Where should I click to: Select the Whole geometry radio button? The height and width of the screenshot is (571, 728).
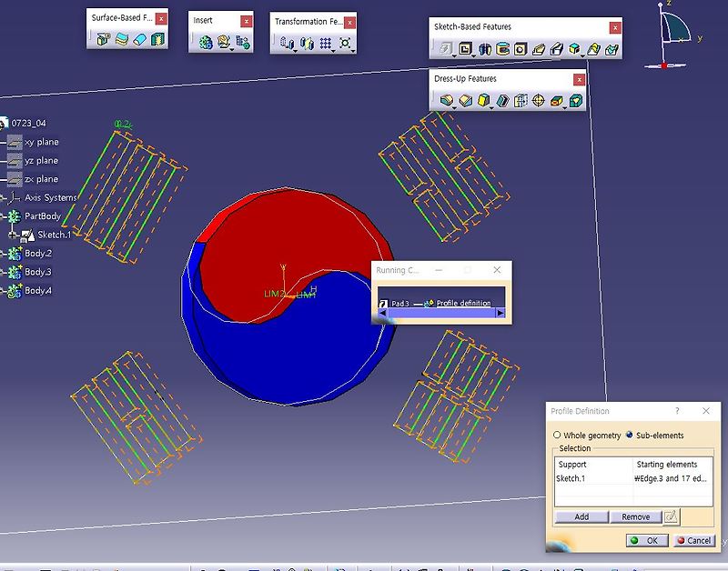pos(558,436)
